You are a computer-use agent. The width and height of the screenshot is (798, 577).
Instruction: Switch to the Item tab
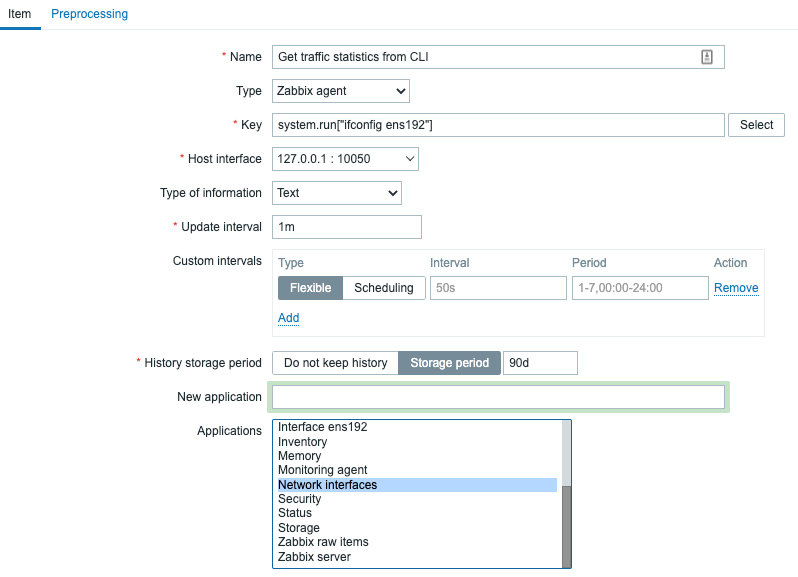(x=19, y=14)
